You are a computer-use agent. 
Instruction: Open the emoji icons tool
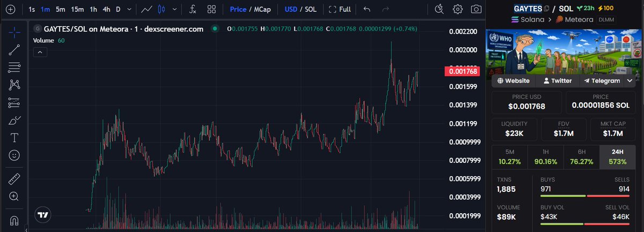(x=14, y=155)
